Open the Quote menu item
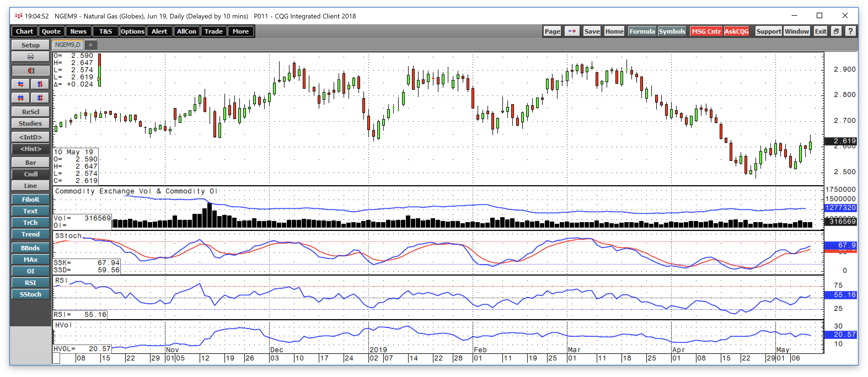 point(51,31)
